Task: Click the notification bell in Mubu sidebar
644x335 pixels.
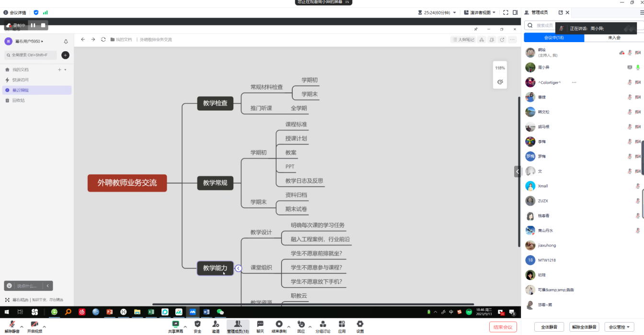Action: tap(66, 42)
